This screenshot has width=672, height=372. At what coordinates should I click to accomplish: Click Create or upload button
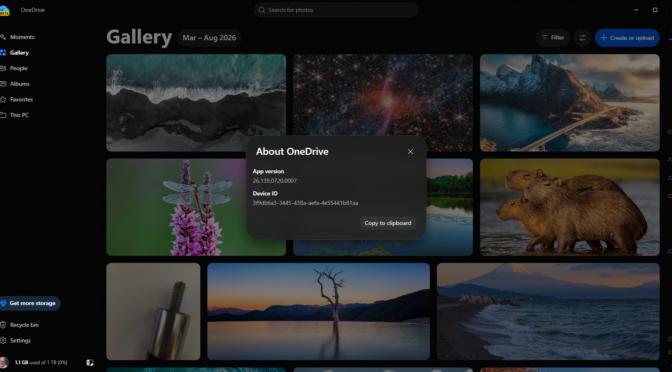tap(627, 38)
